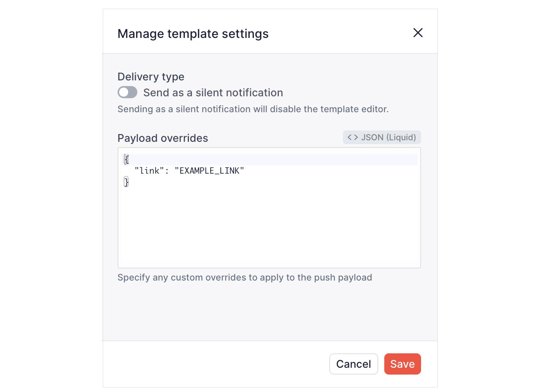This screenshot has width=547, height=392.
Task: Click the word "Liquid" in the JSON badge
Action: click(x=401, y=137)
